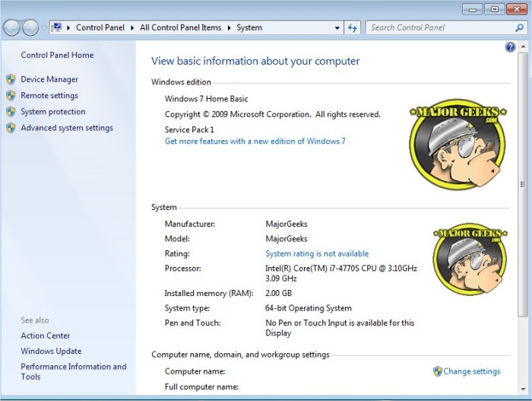The height and width of the screenshot is (401, 532).
Task: Open Remote settings link
Action: [49, 95]
